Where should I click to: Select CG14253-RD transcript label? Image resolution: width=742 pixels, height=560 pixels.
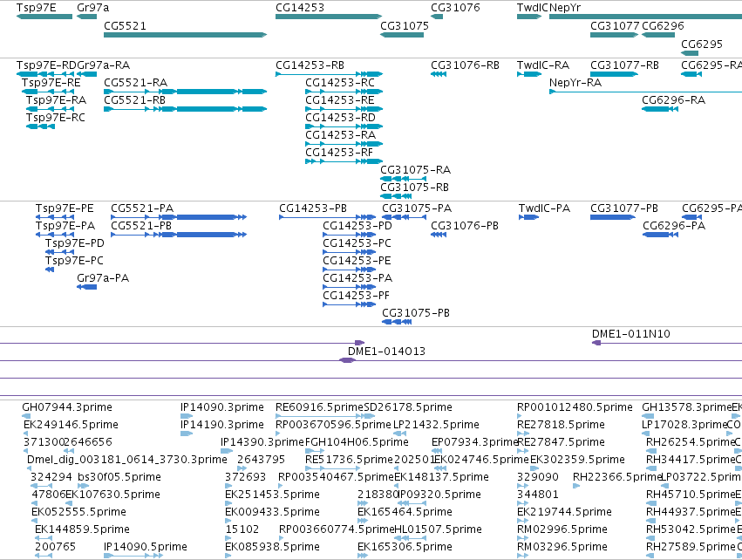(340, 118)
